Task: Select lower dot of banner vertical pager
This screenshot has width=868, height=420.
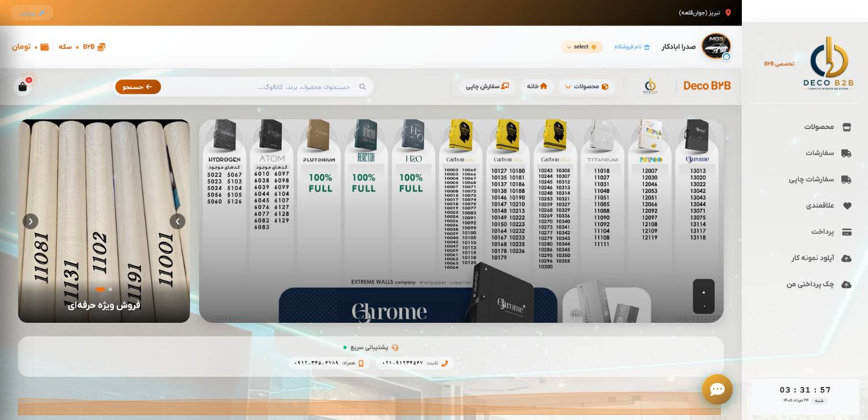Action: (x=704, y=306)
